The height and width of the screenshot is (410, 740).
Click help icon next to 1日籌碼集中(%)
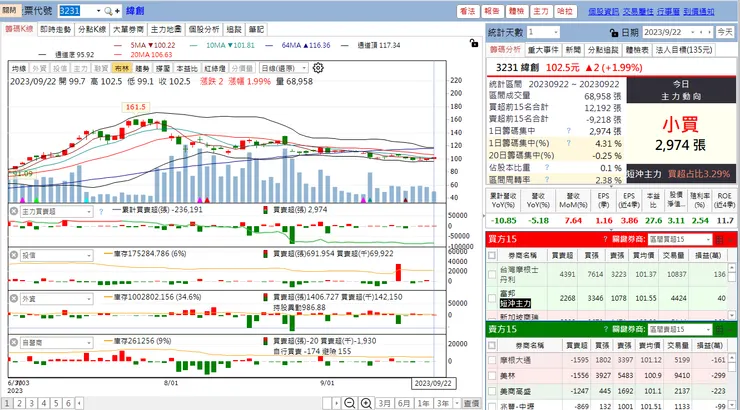pyautogui.click(x=569, y=143)
